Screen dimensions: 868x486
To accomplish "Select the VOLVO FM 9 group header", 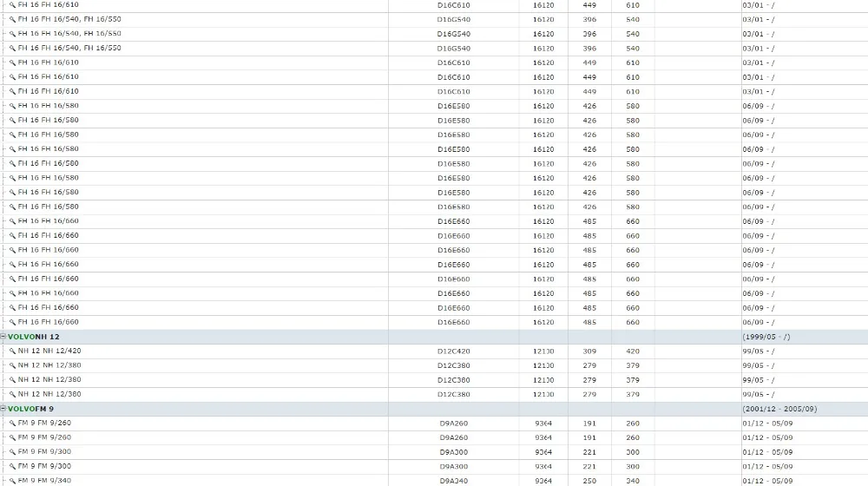I will pyautogui.click(x=434, y=409).
